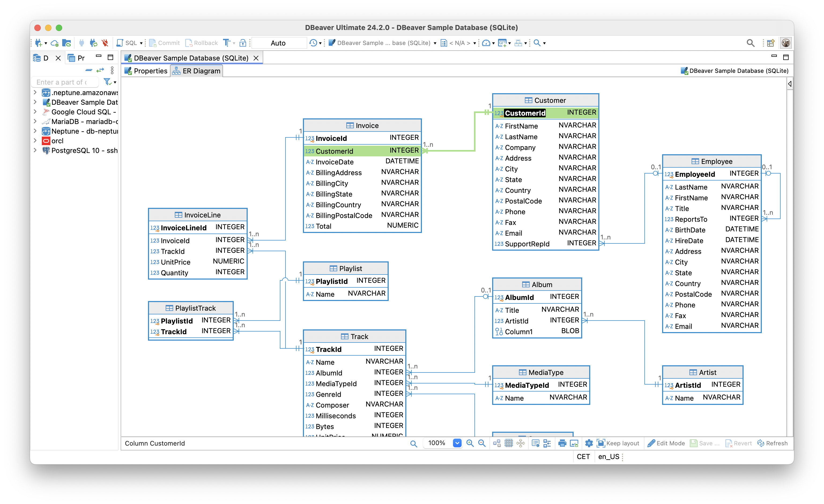Screen dimensions: 824x504
Task: Select the ER Diagram tab
Action: pyautogui.click(x=197, y=71)
